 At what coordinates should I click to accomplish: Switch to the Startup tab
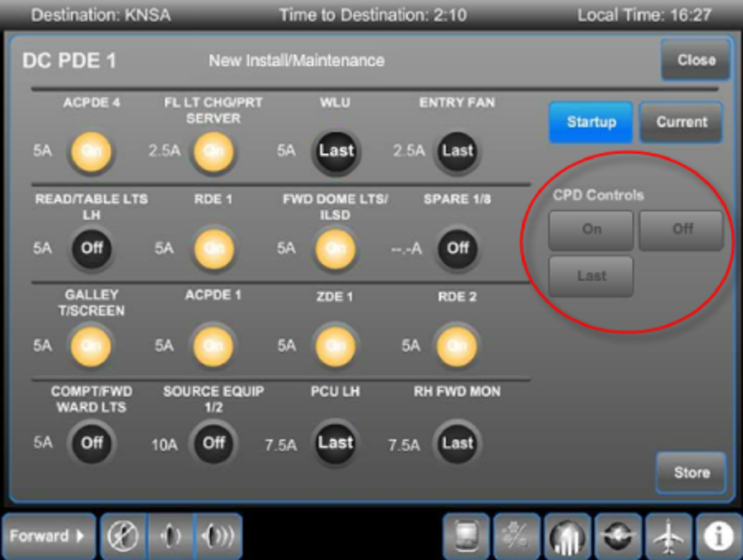click(x=591, y=122)
